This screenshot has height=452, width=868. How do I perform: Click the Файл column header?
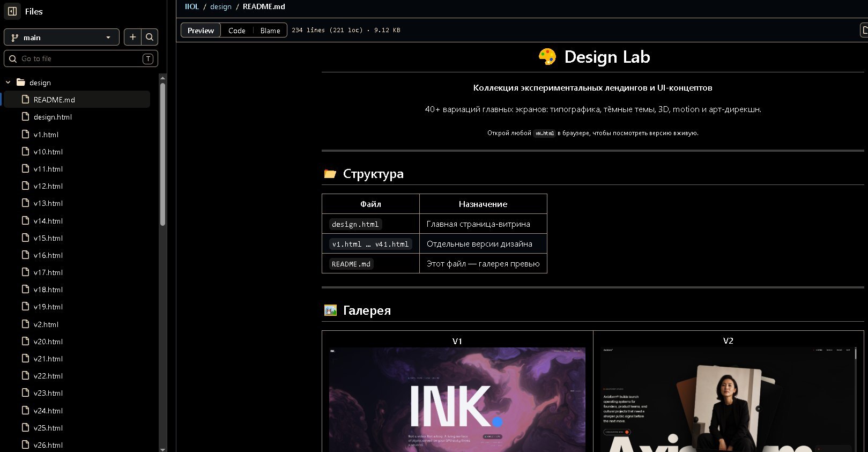(x=370, y=204)
